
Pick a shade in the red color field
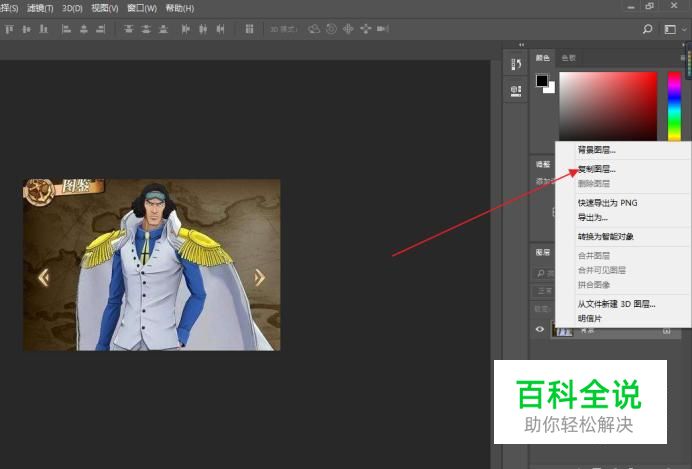[608, 106]
